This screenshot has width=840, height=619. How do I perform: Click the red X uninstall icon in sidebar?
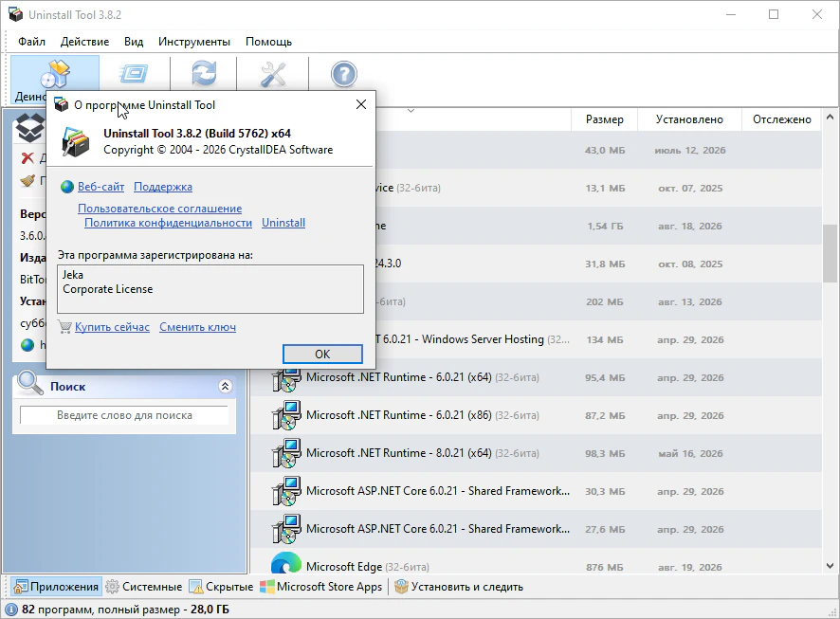[27, 158]
